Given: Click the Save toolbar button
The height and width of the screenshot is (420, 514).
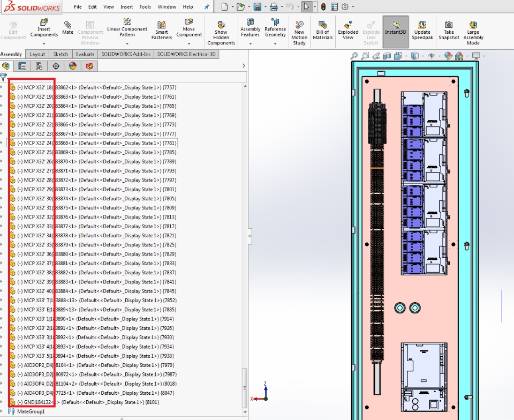Looking at the screenshot, I should coord(258,7).
